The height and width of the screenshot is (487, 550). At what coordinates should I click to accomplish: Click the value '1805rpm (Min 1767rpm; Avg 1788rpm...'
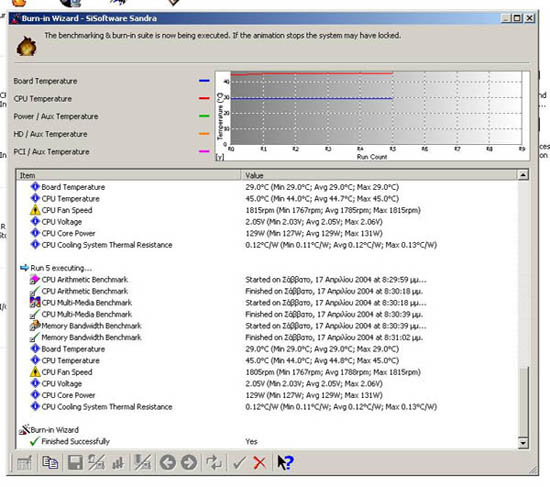click(333, 372)
